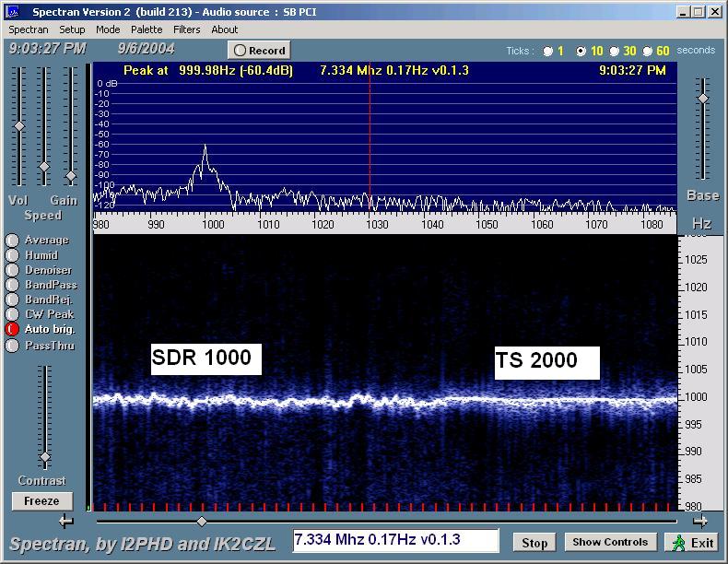Click the Freeze button
728x564 pixels.
point(41,501)
